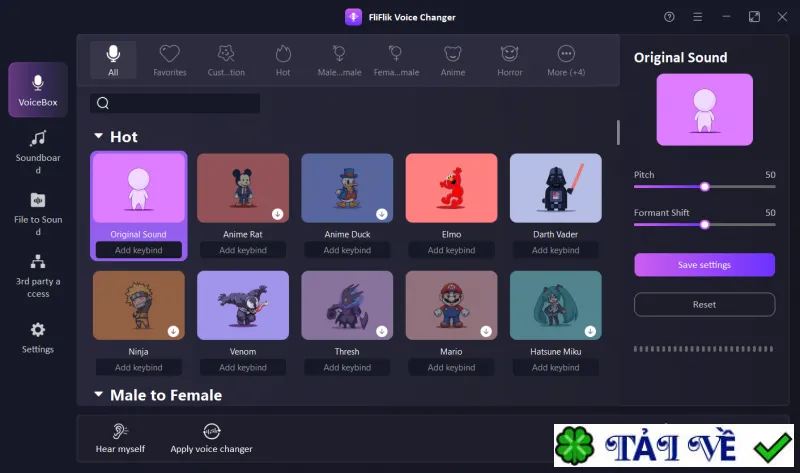Add keybind for Darth Vader

click(x=556, y=250)
